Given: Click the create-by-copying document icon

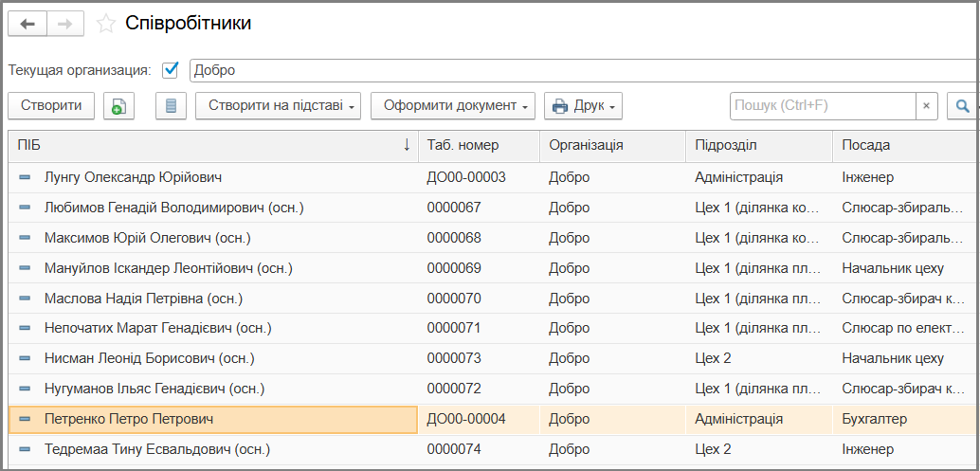Looking at the screenshot, I should click(x=118, y=105).
